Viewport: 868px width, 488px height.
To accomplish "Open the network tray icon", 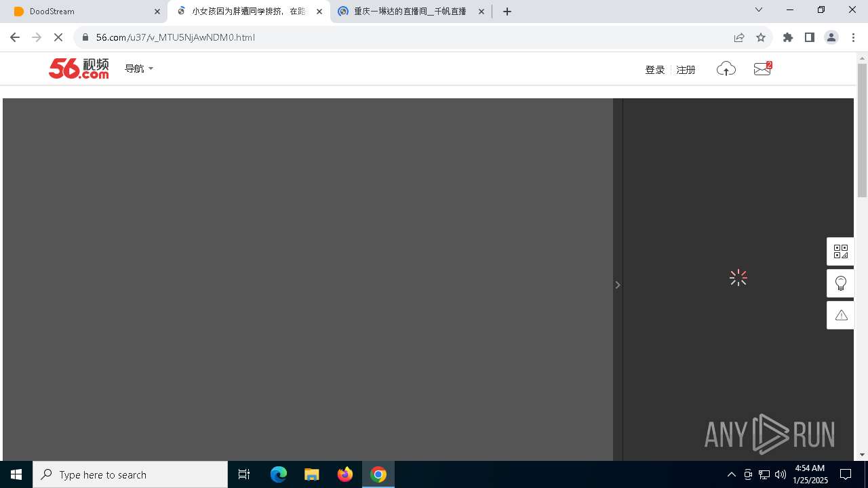I will [x=764, y=474].
